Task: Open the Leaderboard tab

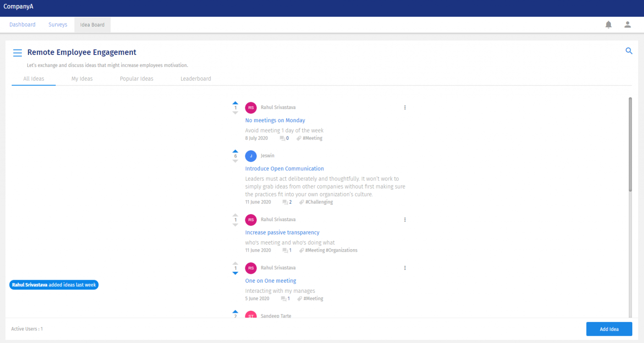Action: click(x=196, y=78)
